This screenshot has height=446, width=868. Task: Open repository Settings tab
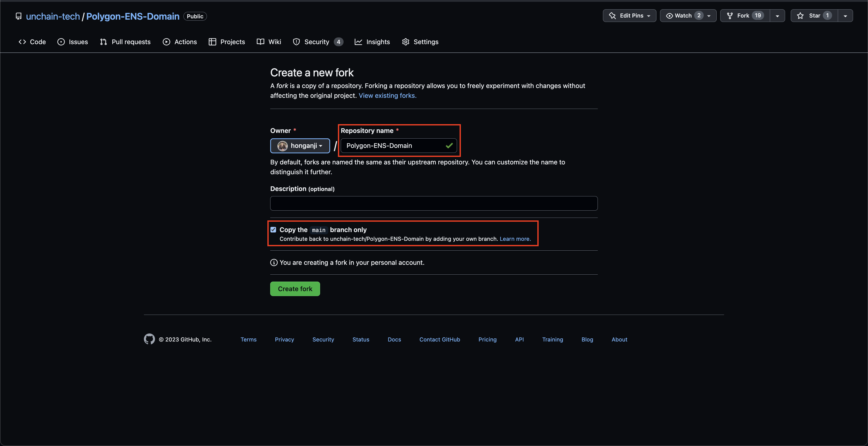point(420,42)
